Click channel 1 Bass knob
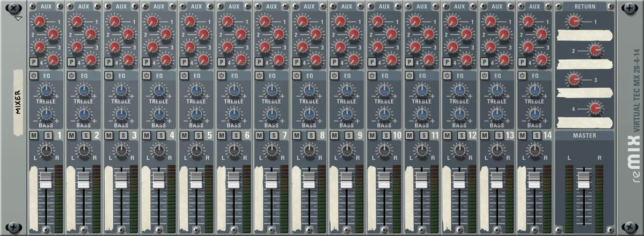 46,113
